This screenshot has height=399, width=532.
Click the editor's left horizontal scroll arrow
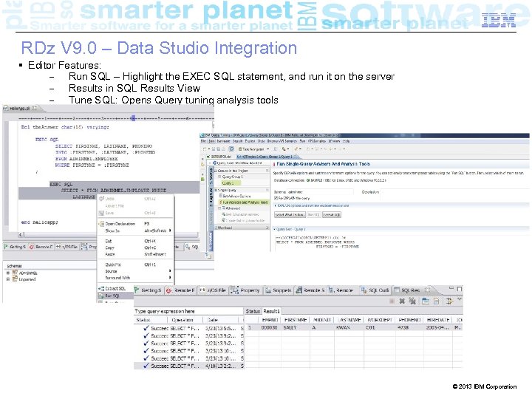pos(21,235)
